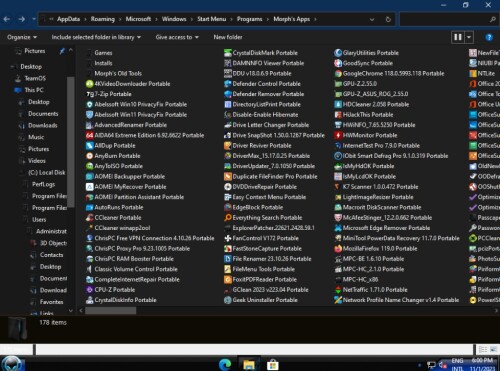
Task: Select the HWMonitor Portable icon
Action: (338, 135)
